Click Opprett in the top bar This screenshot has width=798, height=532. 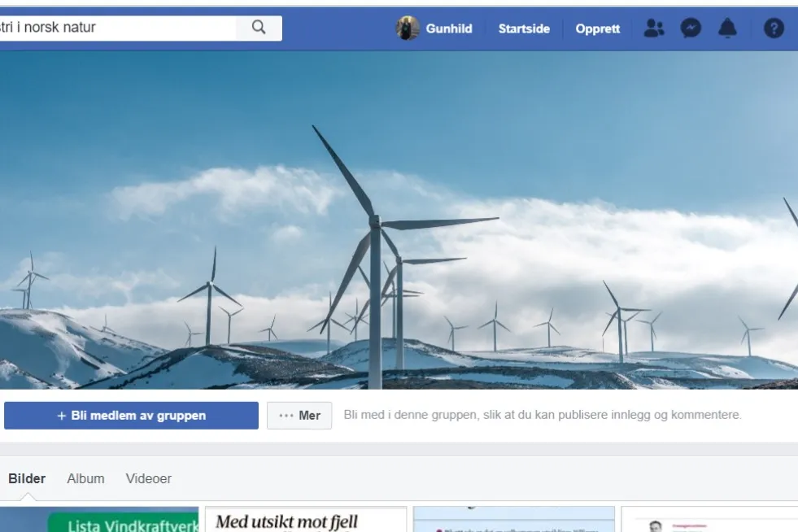[597, 28]
